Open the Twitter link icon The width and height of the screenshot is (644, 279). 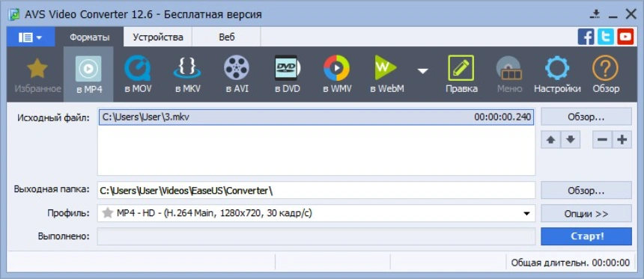pos(605,37)
